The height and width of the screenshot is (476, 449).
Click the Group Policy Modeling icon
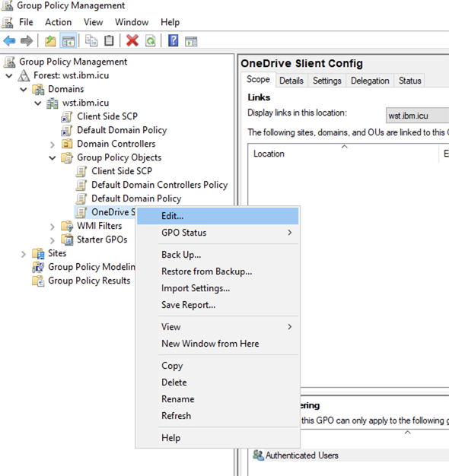[38, 267]
